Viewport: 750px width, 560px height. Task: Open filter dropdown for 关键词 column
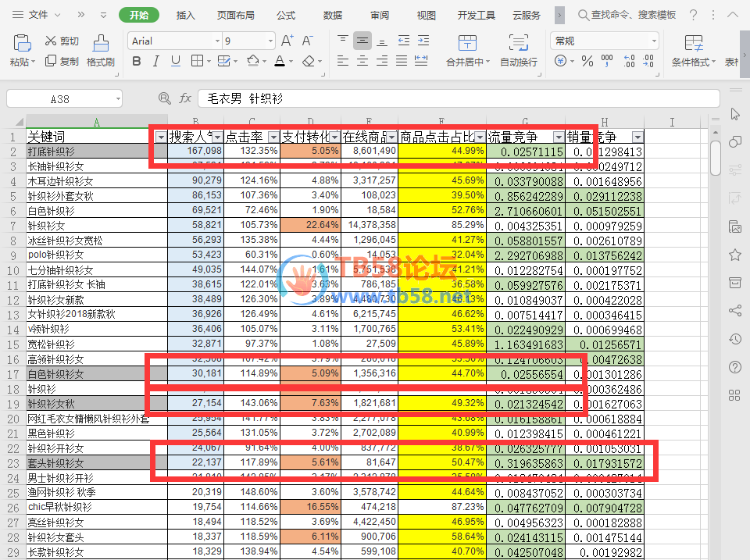[x=161, y=137]
